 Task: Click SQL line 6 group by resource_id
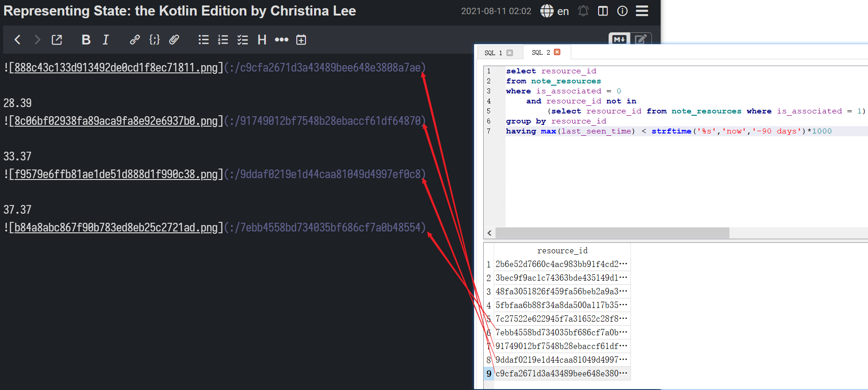click(556, 121)
